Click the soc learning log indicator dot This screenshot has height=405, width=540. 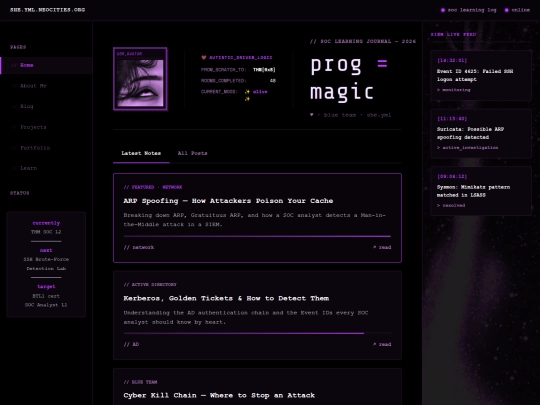point(443,10)
